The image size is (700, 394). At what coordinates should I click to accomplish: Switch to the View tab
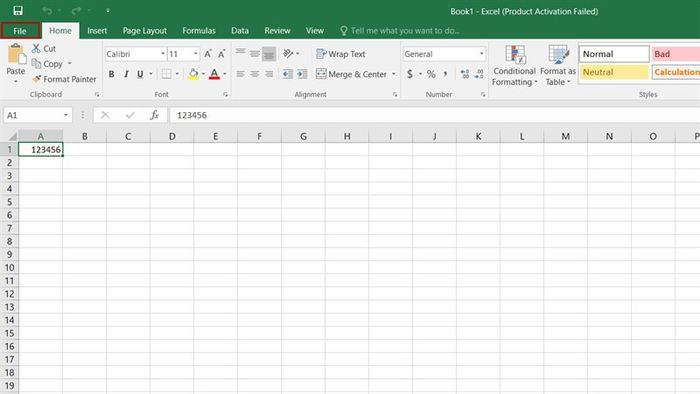point(315,31)
